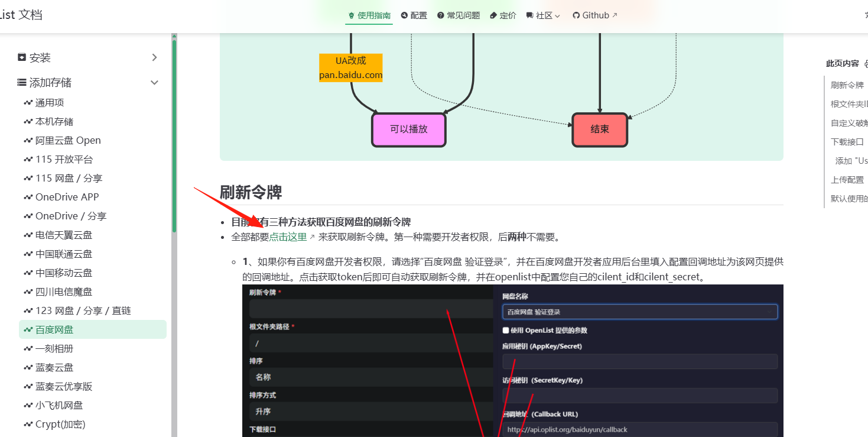Click the Github logo icon in the navbar
Viewport: 868px width, 437px height.
point(576,15)
